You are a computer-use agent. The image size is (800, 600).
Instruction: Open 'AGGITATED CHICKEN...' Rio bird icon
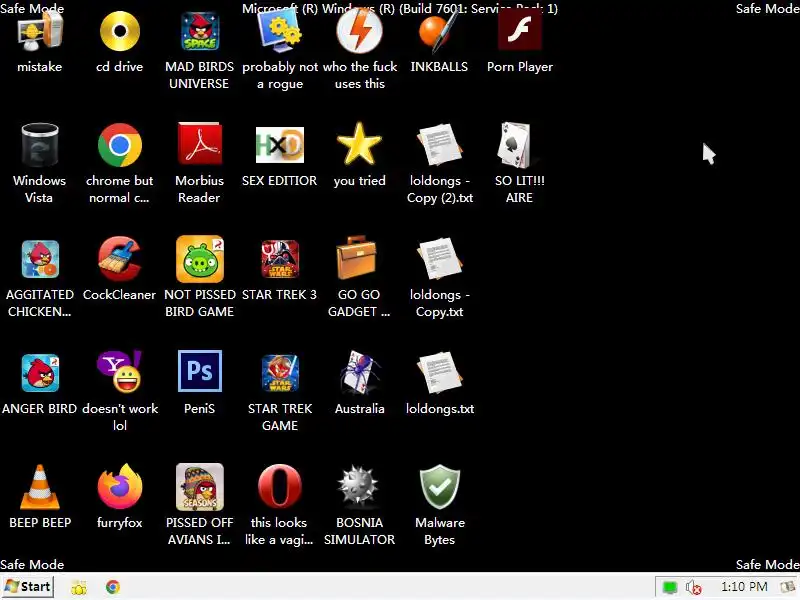click(x=40, y=259)
